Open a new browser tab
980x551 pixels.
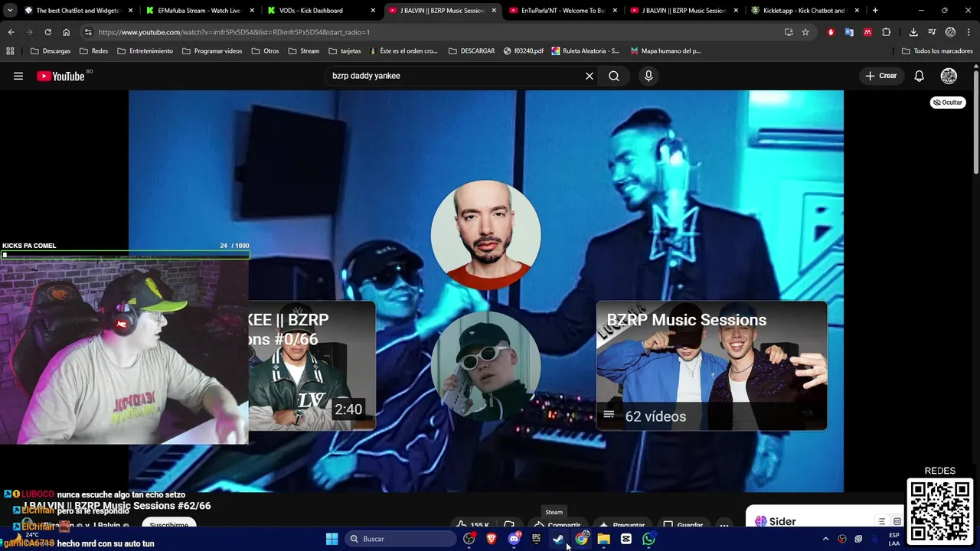pos(875,11)
